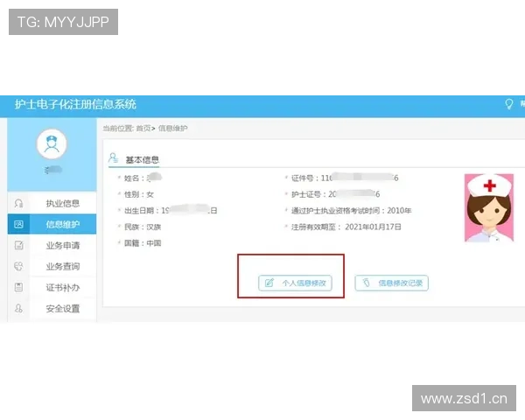Click the 姓名 field text

pos(143,178)
